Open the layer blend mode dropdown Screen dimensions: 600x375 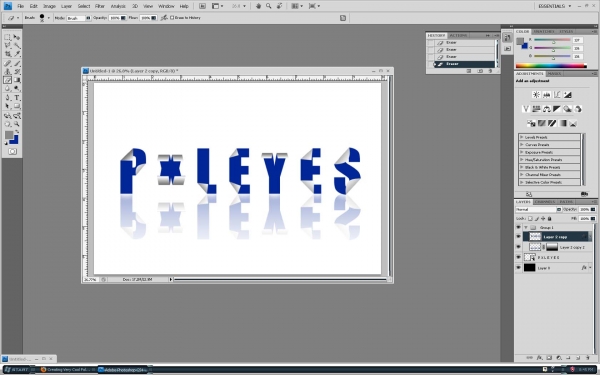538,209
